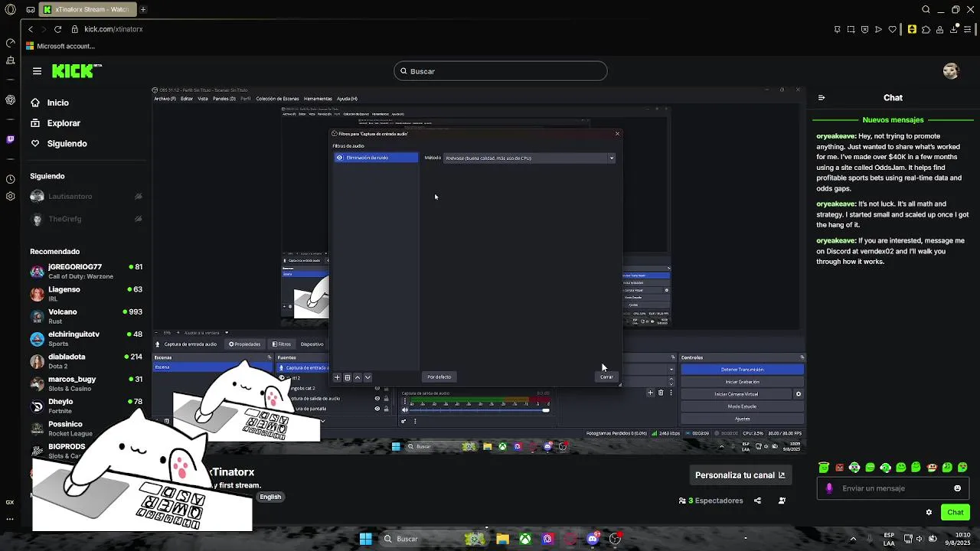The width and height of the screenshot is (980, 551).
Task: Click Iniciar Grabación in OBS
Action: point(742,382)
